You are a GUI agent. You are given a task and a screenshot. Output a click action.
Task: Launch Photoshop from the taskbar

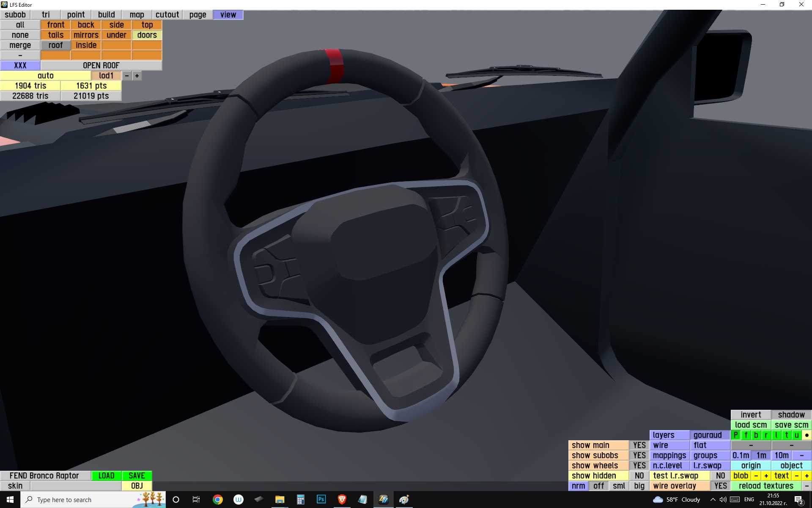click(x=321, y=500)
